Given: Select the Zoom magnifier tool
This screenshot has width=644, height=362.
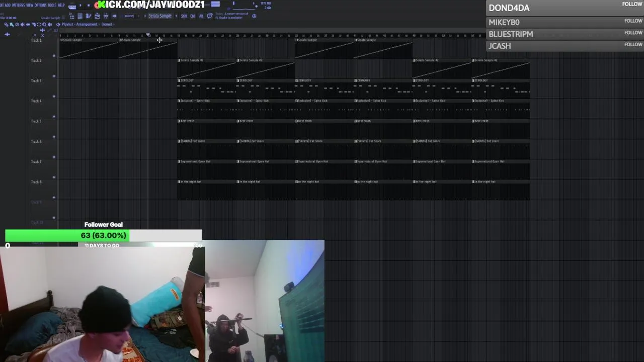Looking at the screenshot, I should (44, 25).
